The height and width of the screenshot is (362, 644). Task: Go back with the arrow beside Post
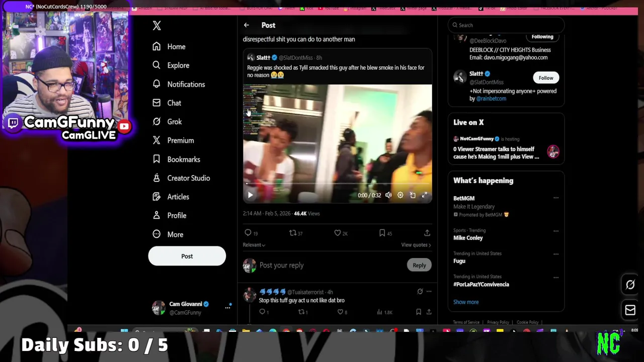(247, 25)
